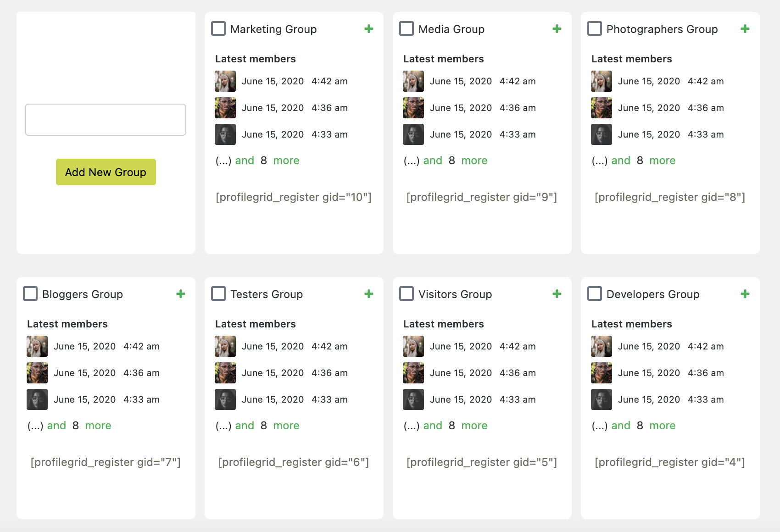This screenshot has height=532, width=780.
Task: Click the Add New Group button
Action: coord(106,172)
